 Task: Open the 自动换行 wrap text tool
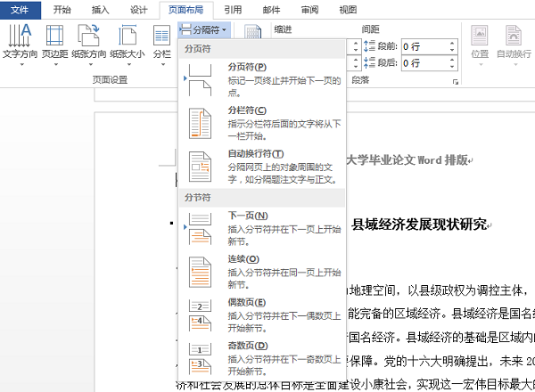coord(514,45)
